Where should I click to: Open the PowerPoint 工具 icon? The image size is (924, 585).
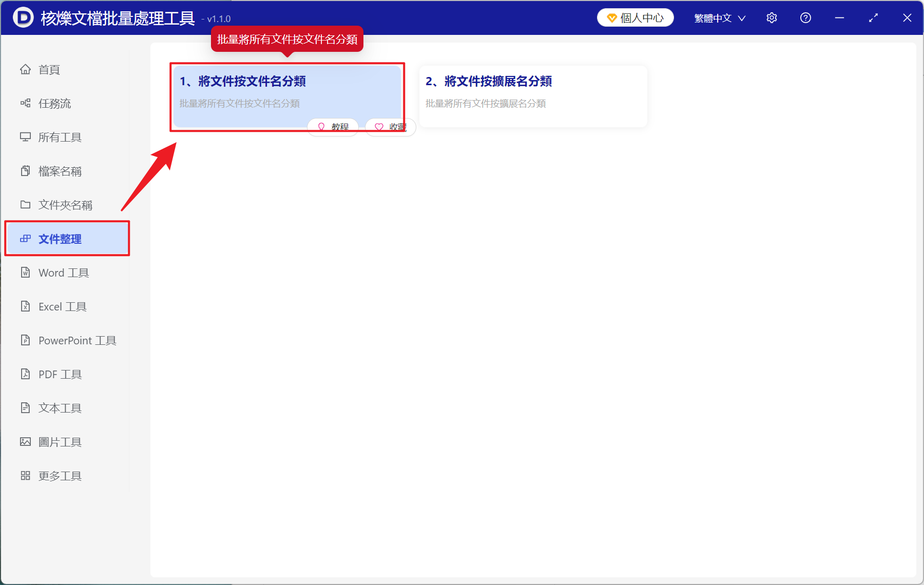[x=26, y=340]
